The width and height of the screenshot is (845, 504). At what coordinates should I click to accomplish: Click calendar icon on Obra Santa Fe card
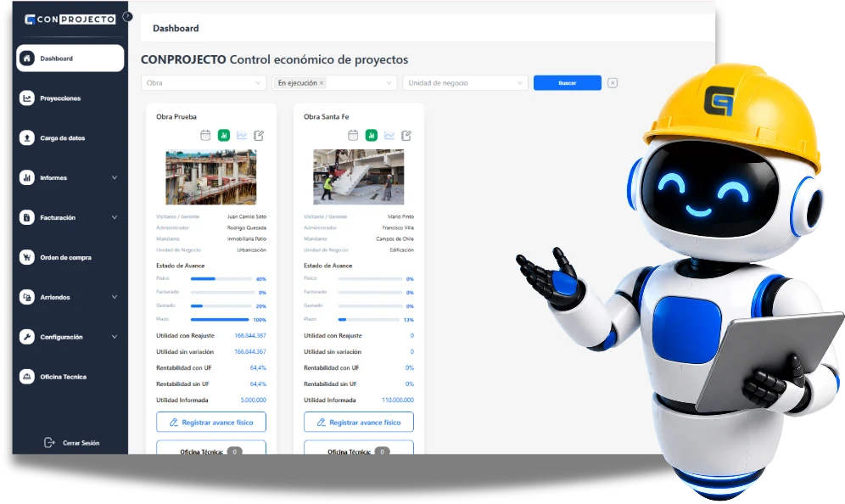point(353,135)
